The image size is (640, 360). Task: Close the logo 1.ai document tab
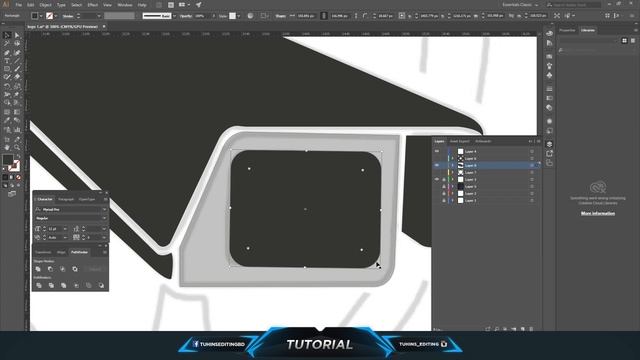point(104,27)
